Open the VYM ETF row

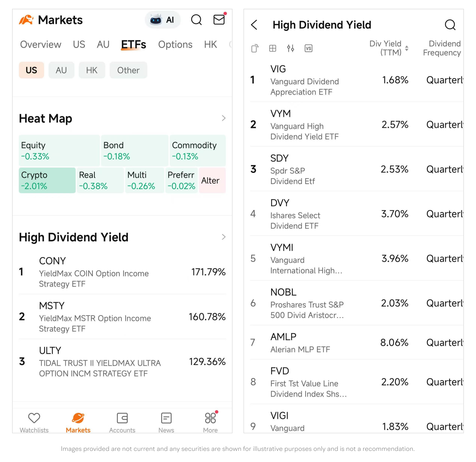[357, 125]
